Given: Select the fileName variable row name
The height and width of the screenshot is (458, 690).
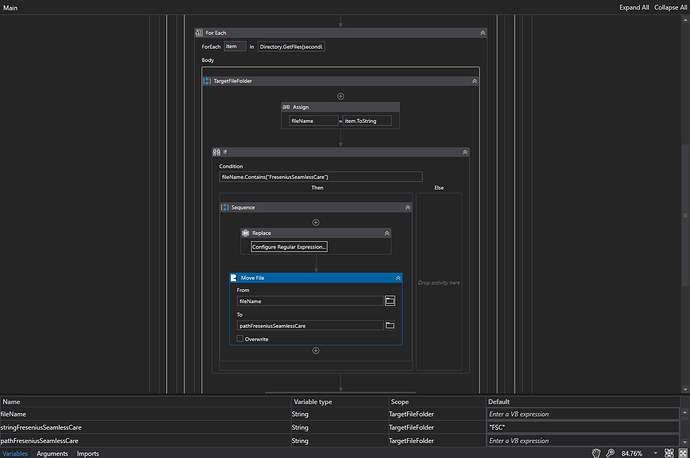Looking at the screenshot, I should coord(13,414).
